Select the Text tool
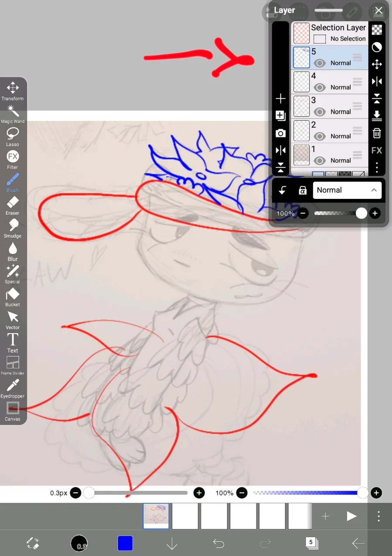The width and height of the screenshot is (392, 556). (x=13, y=343)
